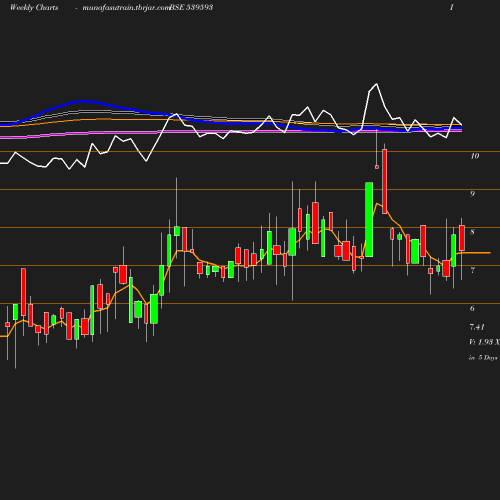
Task: Click the highest peak of the white line
Action: coord(377,84)
